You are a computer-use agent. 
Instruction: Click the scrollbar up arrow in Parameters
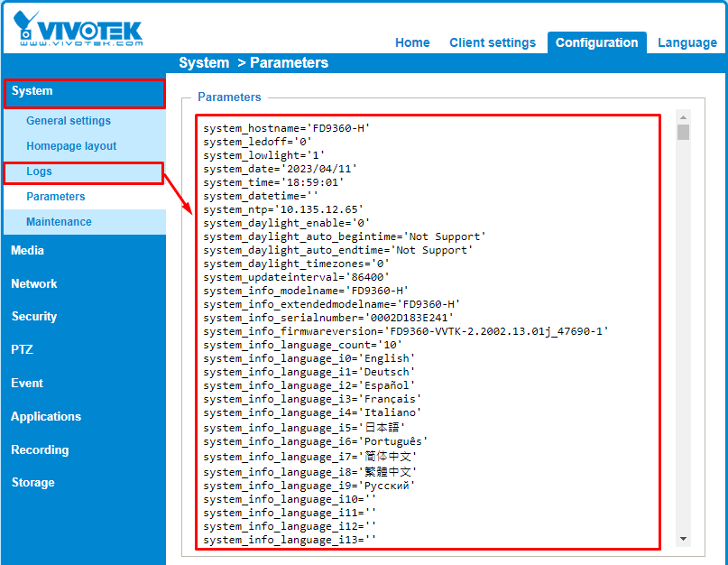point(683,117)
